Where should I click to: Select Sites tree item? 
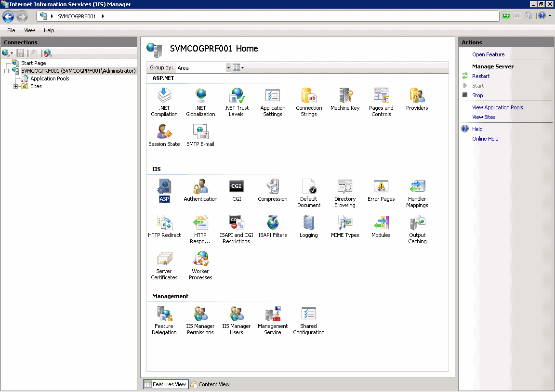36,86
